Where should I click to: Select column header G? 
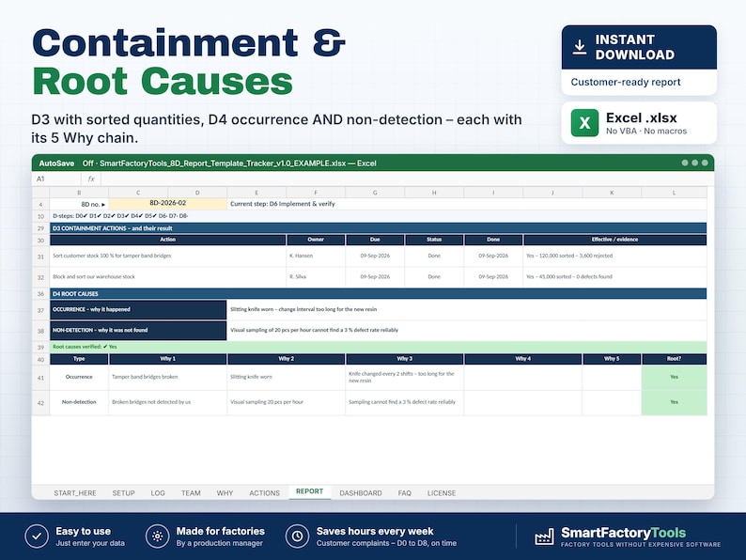[x=375, y=193]
